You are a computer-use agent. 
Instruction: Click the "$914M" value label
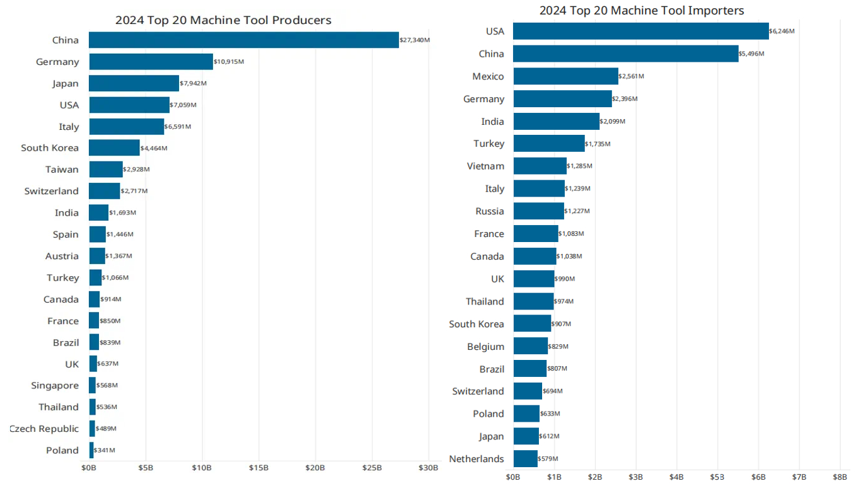coord(111,299)
